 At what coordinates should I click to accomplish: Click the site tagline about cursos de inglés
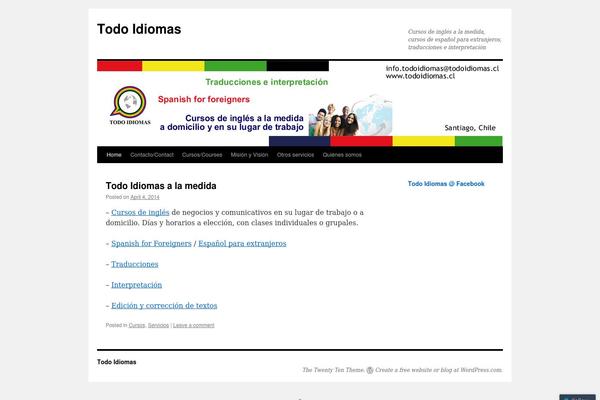(454, 39)
